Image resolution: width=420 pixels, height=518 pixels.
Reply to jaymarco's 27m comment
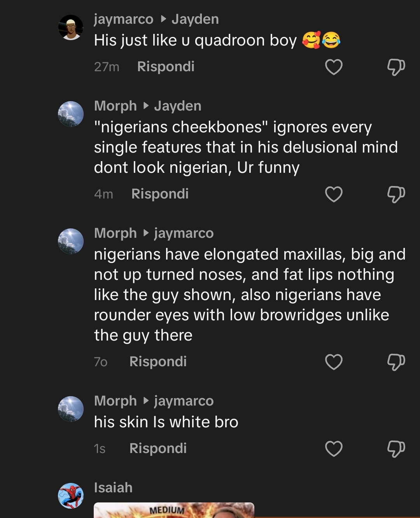click(x=166, y=67)
